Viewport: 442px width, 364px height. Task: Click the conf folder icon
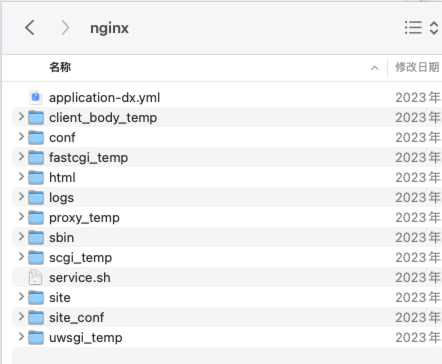pos(36,137)
